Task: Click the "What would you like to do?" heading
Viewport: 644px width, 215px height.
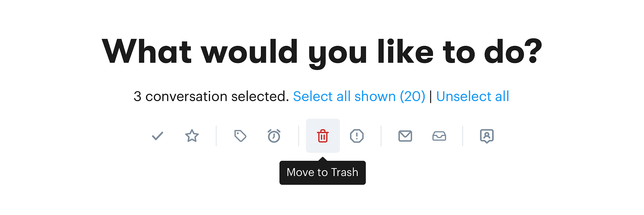Action: pyautogui.click(x=322, y=52)
